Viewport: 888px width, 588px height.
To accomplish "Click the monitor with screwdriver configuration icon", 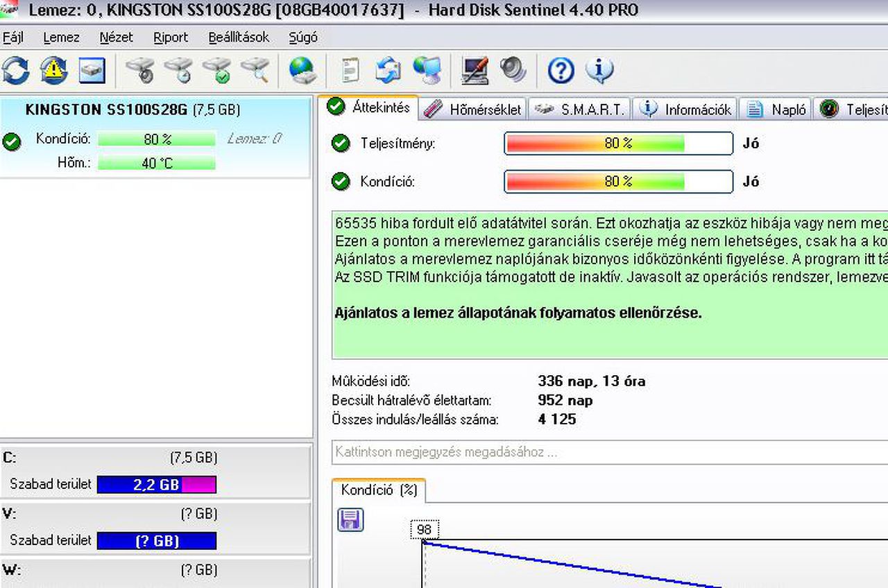I will 475,71.
